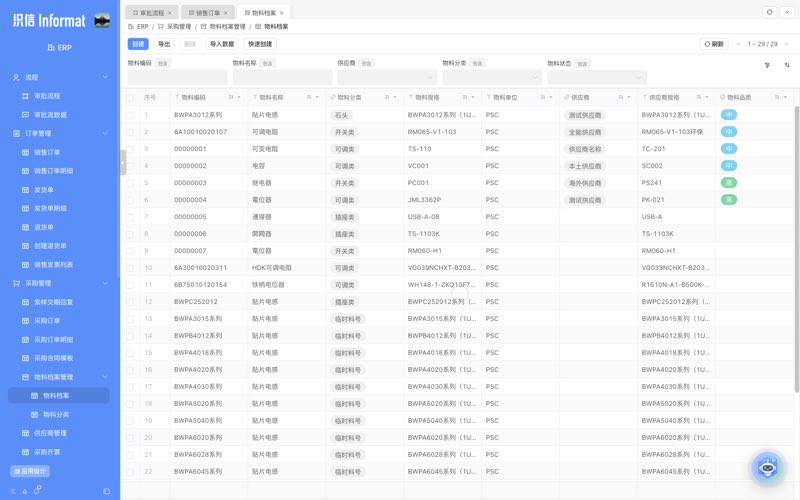Open the 物料名称 column header dropdown arrow
The image size is (800, 500).
[317, 97]
